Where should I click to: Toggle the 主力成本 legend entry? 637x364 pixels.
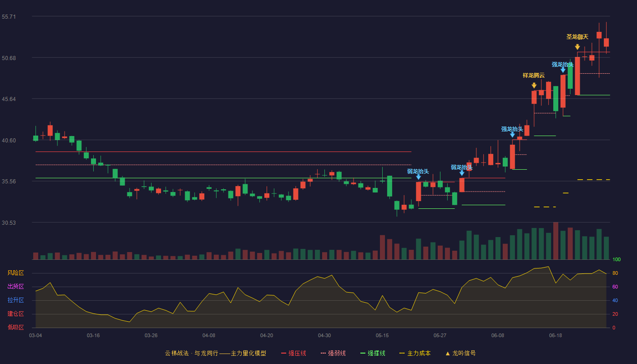click(415, 353)
